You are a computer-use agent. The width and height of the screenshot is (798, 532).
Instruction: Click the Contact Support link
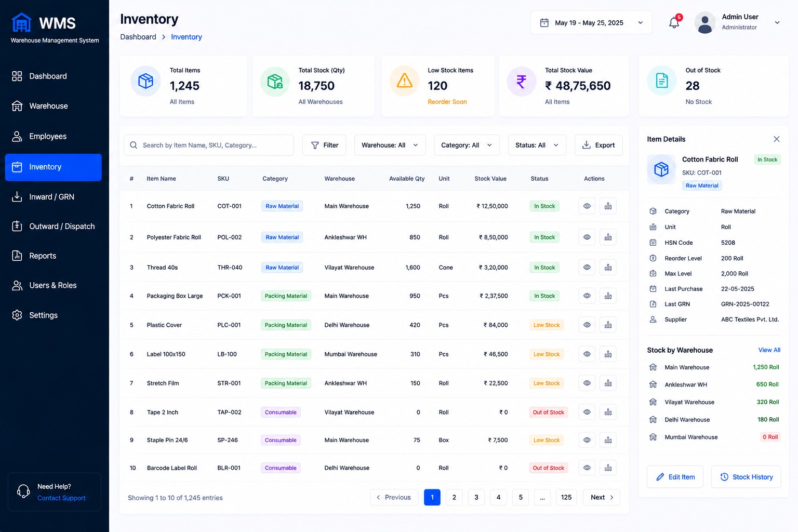[x=61, y=498]
